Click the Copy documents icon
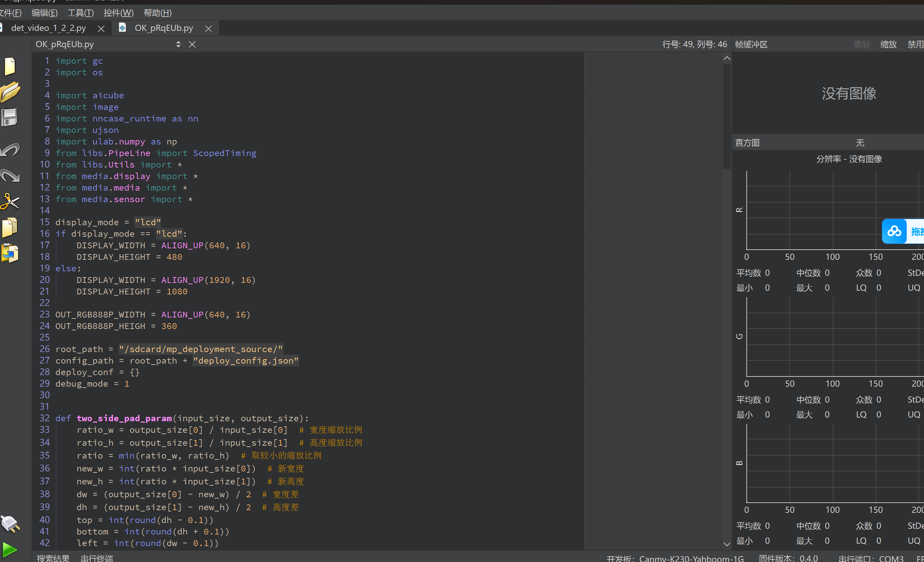This screenshot has width=924, height=562. click(10, 227)
